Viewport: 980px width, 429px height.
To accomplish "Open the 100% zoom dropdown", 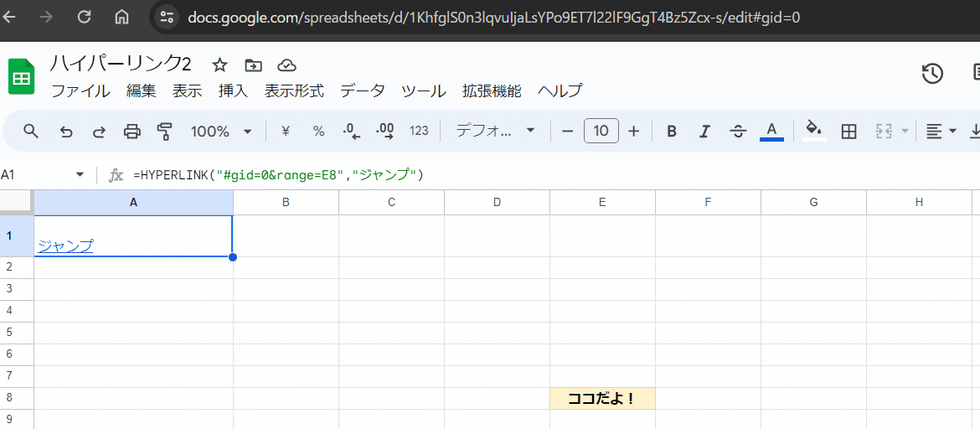I will click(x=220, y=132).
